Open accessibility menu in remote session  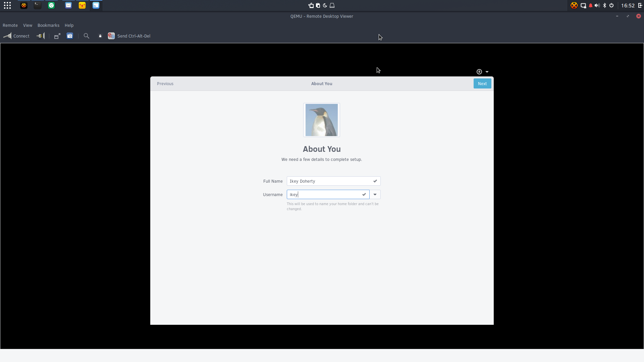(482, 72)
